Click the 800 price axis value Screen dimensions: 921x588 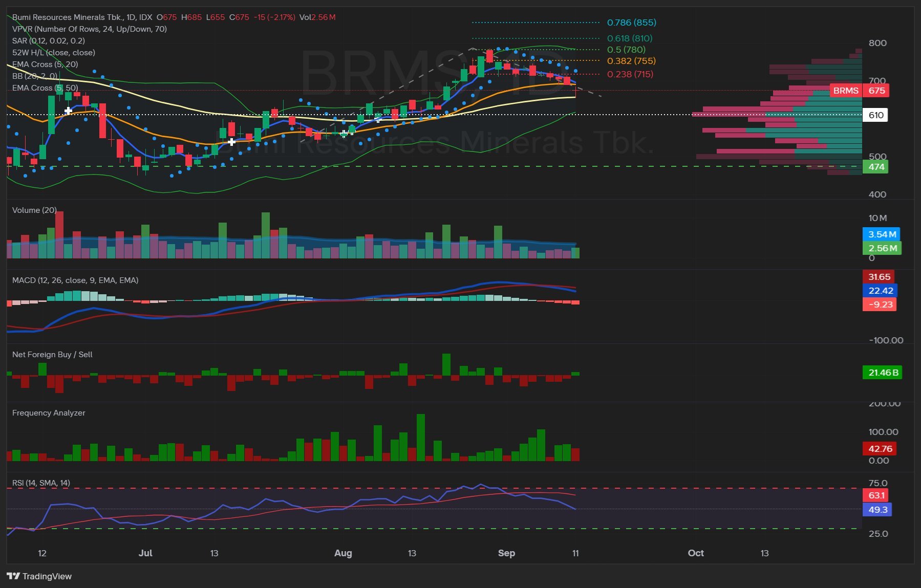(877, 43)
